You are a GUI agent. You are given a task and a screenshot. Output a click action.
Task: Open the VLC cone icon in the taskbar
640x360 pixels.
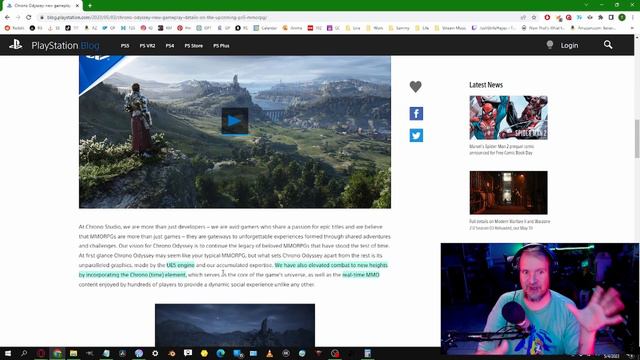(269, 353)
